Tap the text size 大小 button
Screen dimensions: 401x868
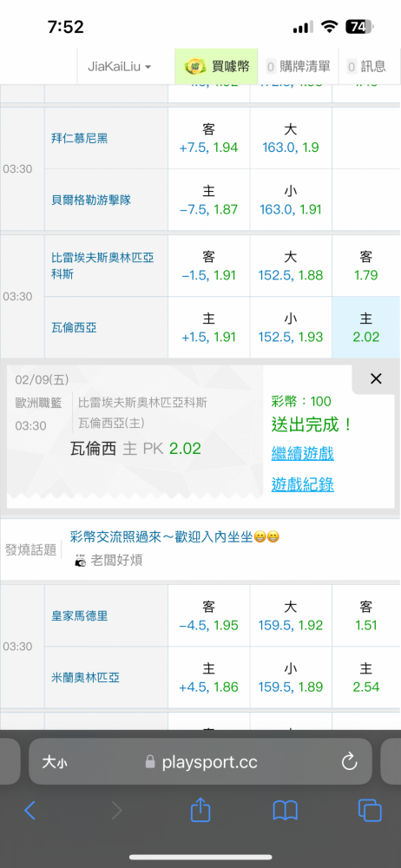[56, 762]
